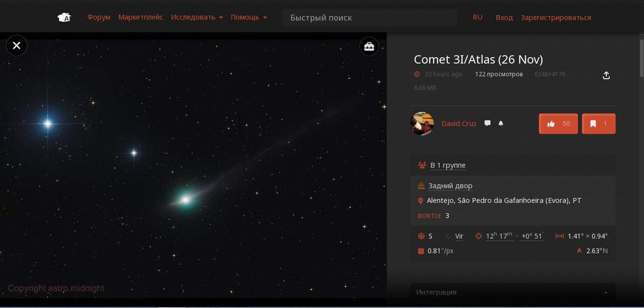Click the copyright icon below the title
This screenshot has height=308, width=644.
[x=417, y=74]
